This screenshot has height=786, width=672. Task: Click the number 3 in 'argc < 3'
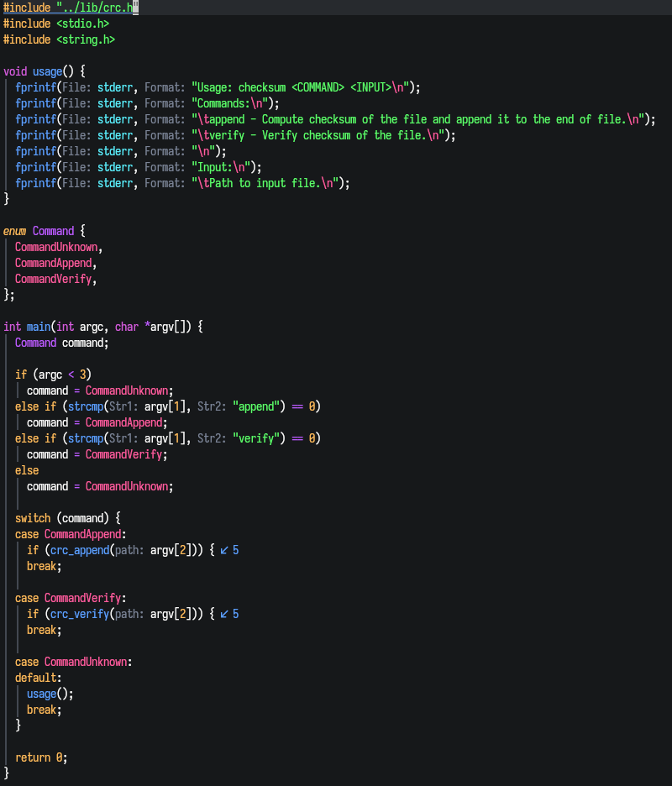(83, 375)
